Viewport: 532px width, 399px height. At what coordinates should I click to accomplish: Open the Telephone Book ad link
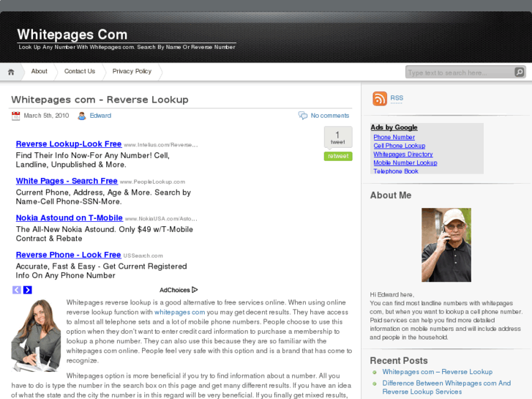tap(396, 171)
